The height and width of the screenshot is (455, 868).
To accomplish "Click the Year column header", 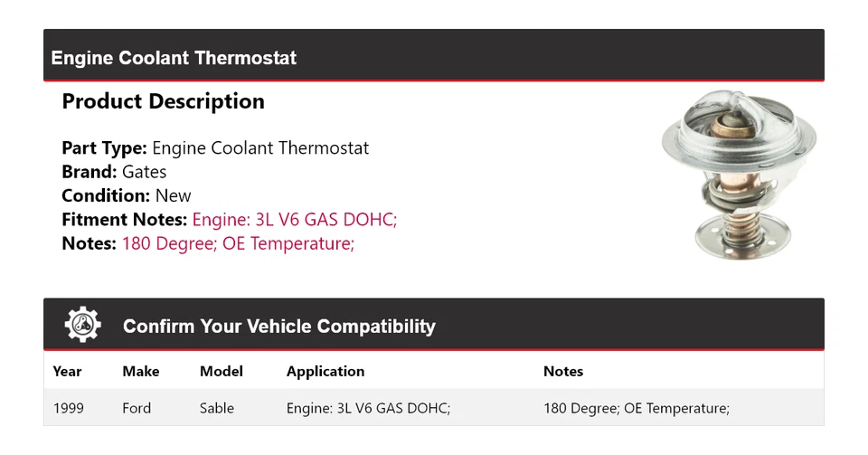I will click(x=67, y=371).
